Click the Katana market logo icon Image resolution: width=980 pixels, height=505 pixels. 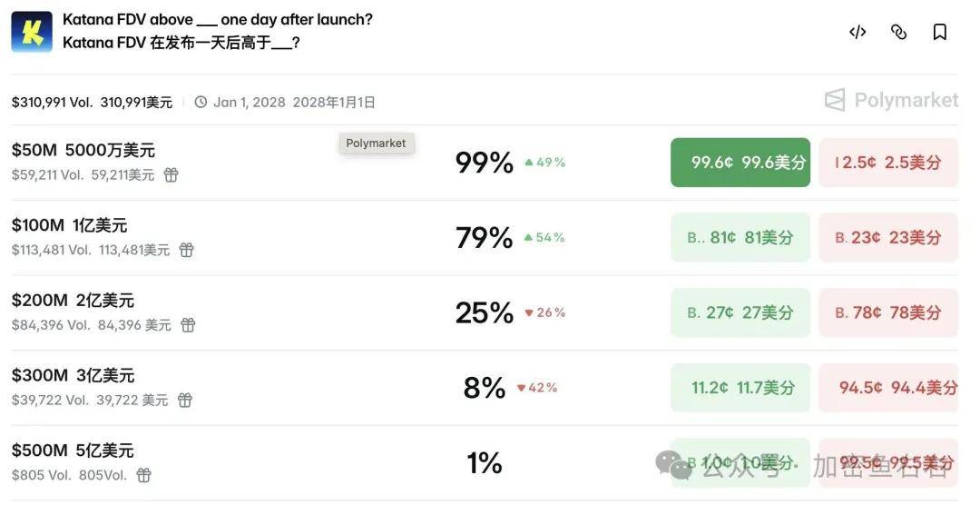coord(32,31)
